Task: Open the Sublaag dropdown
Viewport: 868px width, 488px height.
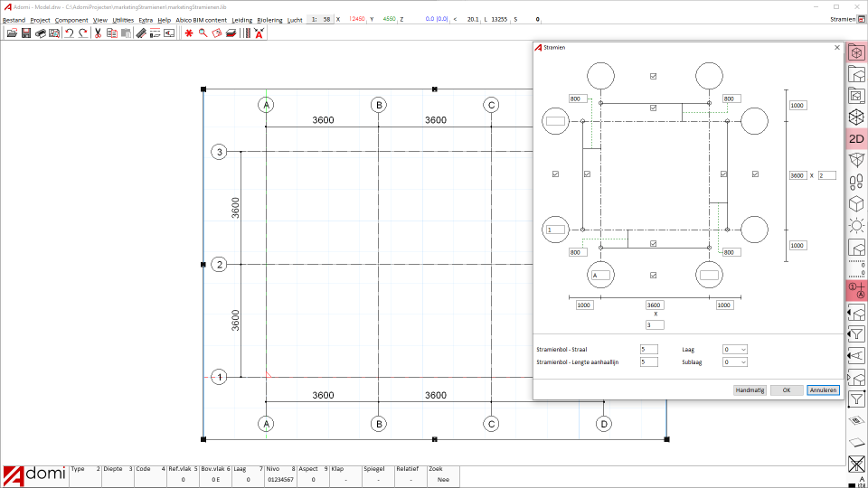Action: [735, 362]
